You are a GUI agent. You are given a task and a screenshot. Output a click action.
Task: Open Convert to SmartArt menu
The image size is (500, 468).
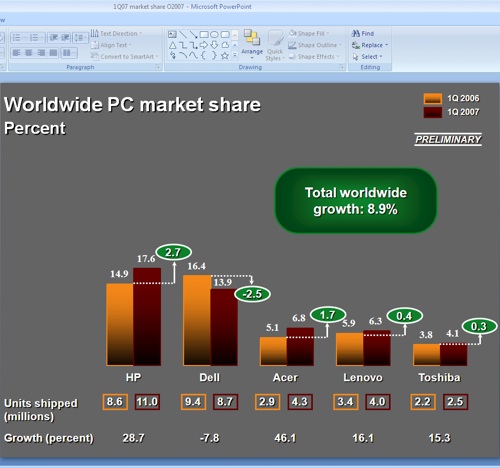point(125,57)
